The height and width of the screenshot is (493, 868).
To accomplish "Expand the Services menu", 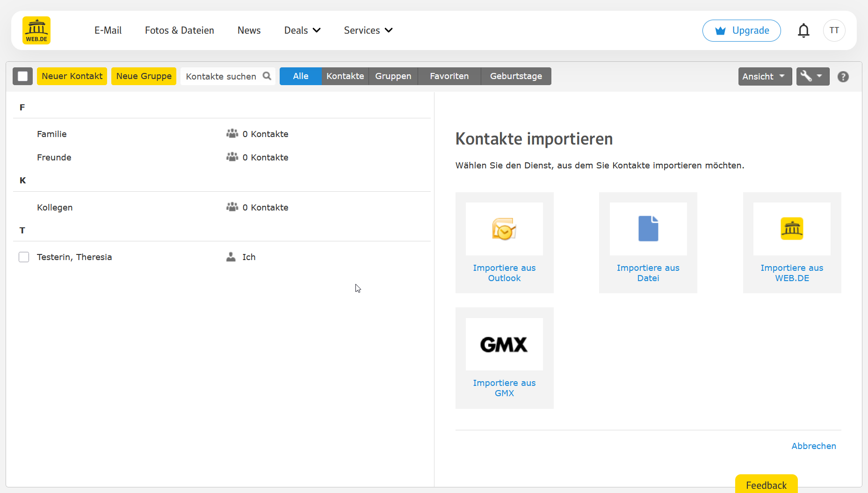I will [368, 30].
